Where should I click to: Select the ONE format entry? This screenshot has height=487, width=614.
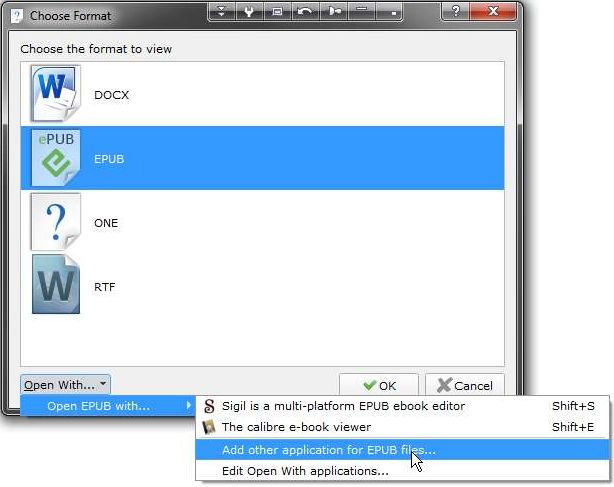[x=262, y=222]
